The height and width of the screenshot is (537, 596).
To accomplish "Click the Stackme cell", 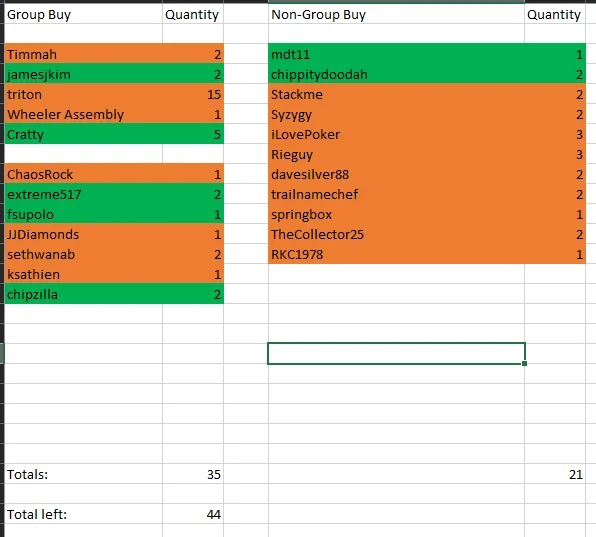I will 396,94.
